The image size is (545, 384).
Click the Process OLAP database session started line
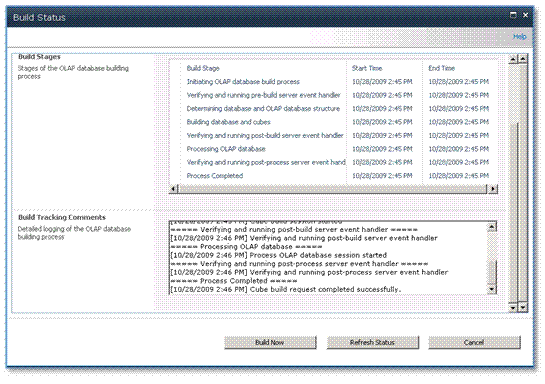click(278, 255)
